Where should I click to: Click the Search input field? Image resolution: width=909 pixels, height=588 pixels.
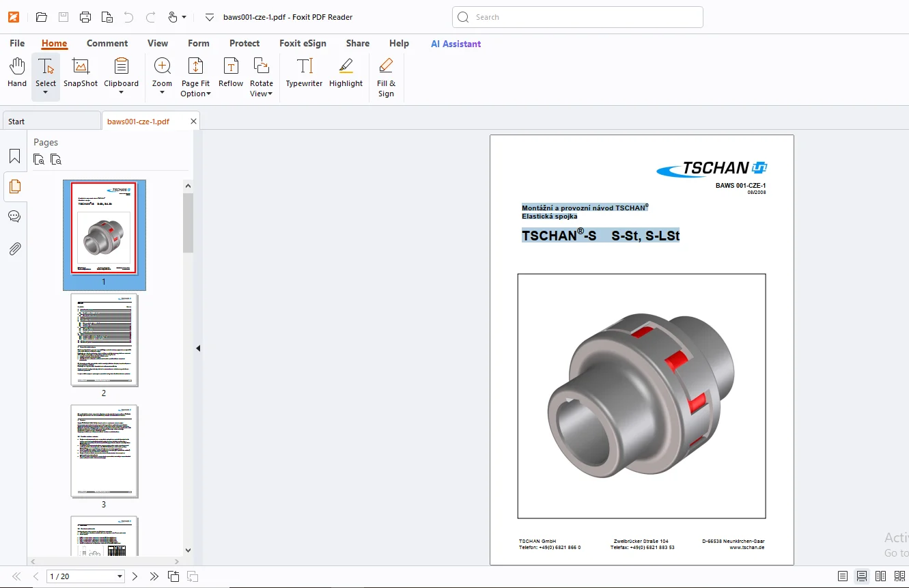coord(578,17)
